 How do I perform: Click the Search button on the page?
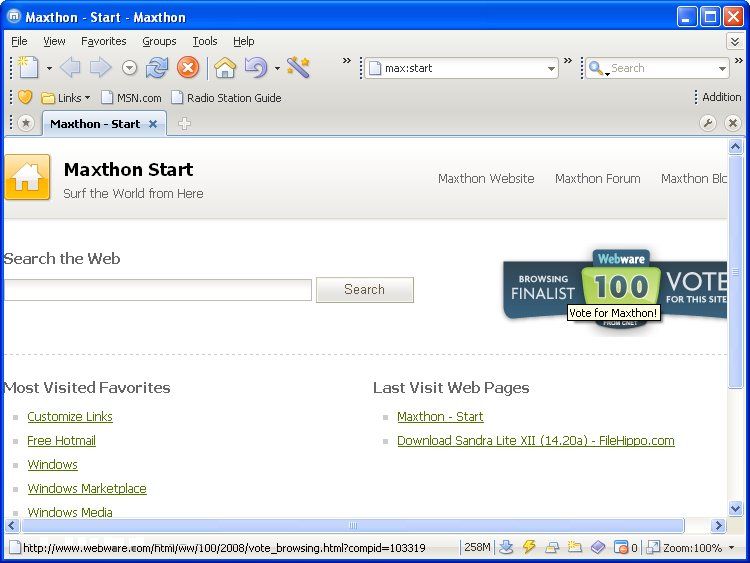click(364, 290)
